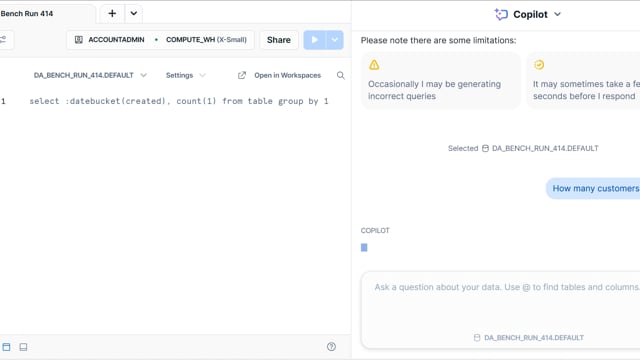Click 'Please note there are some limitations' text

click(x=438, y=40)
